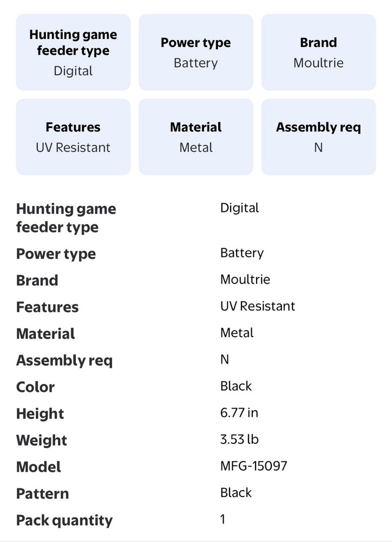Select the Moultrie value in the list
This screenshot has width=392, height=542.
coord(245,280)
